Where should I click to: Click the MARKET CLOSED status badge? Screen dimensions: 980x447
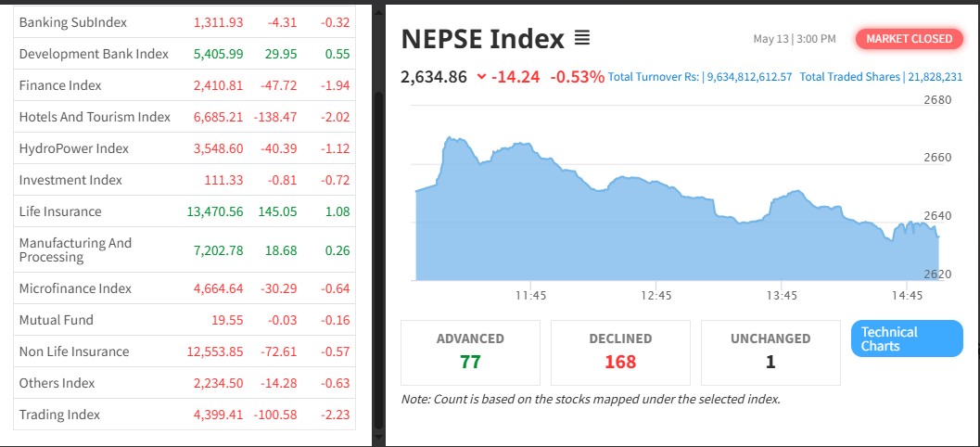pos(909,39)
